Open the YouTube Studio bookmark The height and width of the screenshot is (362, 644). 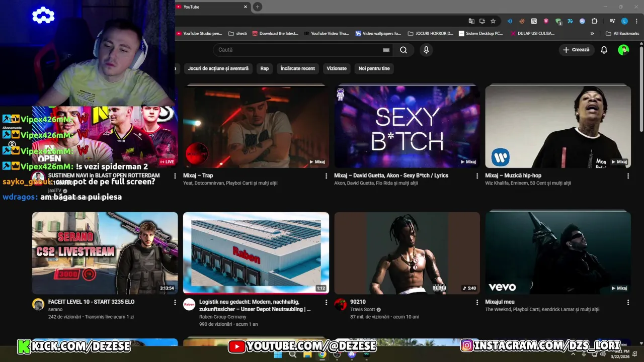tap(199, 34)
